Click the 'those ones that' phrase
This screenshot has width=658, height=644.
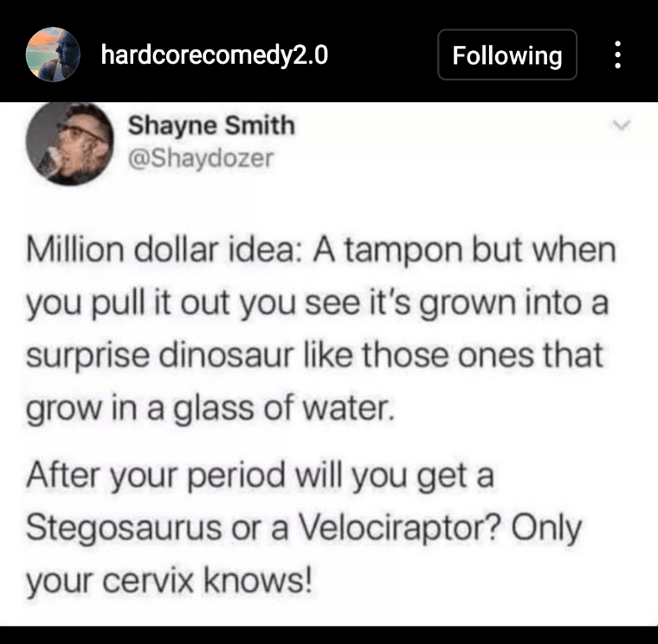click(x=483, y=356)
